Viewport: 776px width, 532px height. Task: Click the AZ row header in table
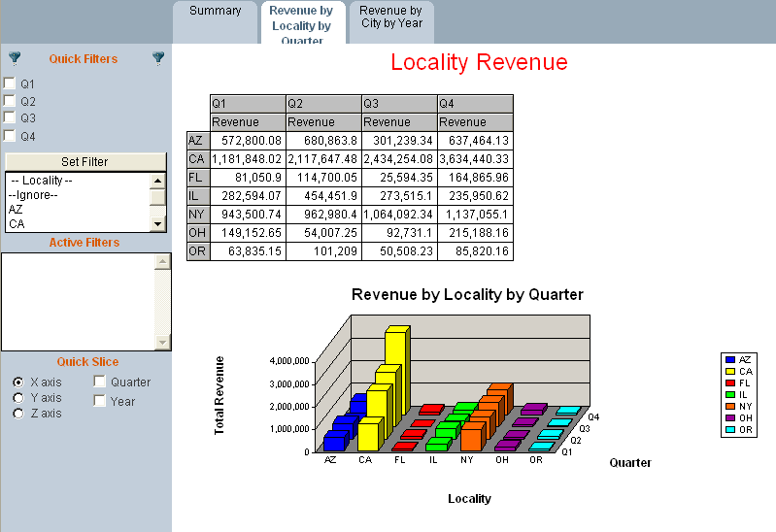click(198, 141)
